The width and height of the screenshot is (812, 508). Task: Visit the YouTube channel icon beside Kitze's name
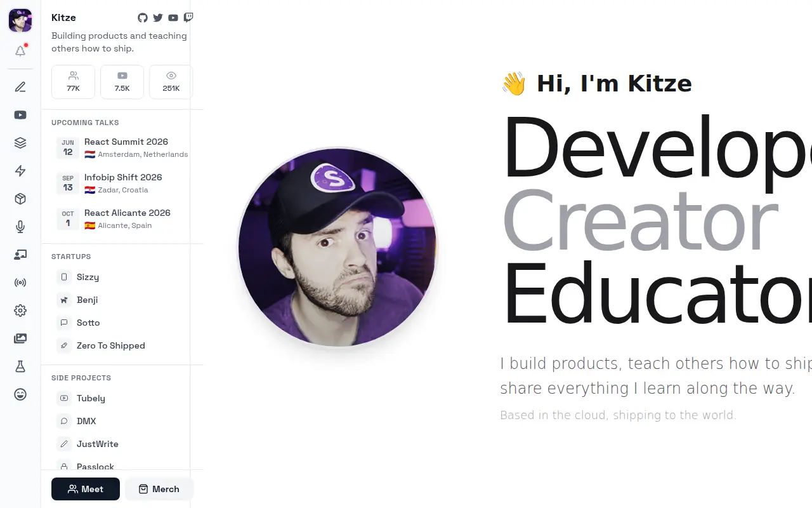pyautogui.click(x=173, y=18)
